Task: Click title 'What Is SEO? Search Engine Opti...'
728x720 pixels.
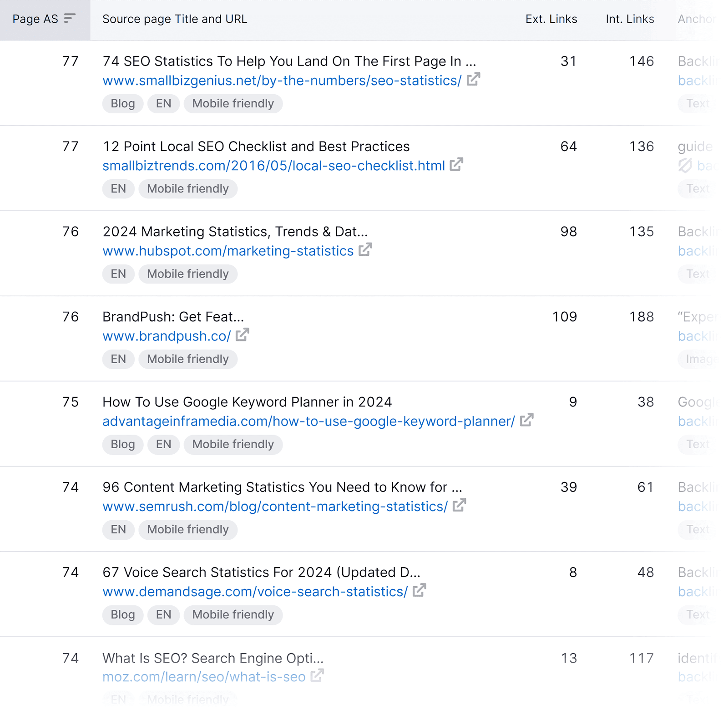Action: (x=213, y=658)
